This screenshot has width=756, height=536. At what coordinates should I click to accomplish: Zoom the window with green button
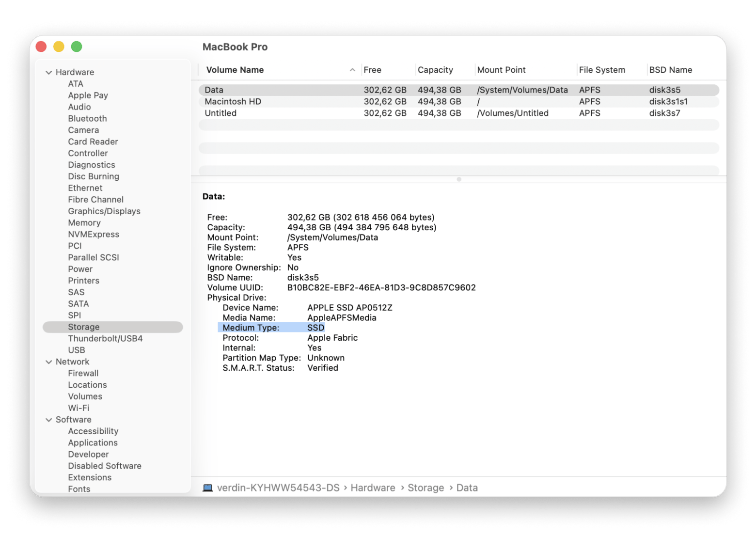click(77, 47)
